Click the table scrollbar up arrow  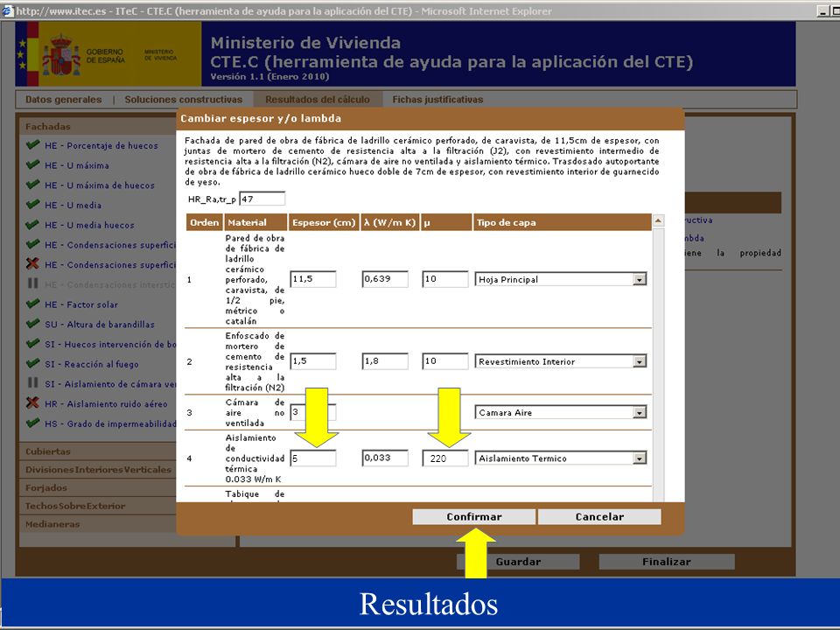pos(658,220)
